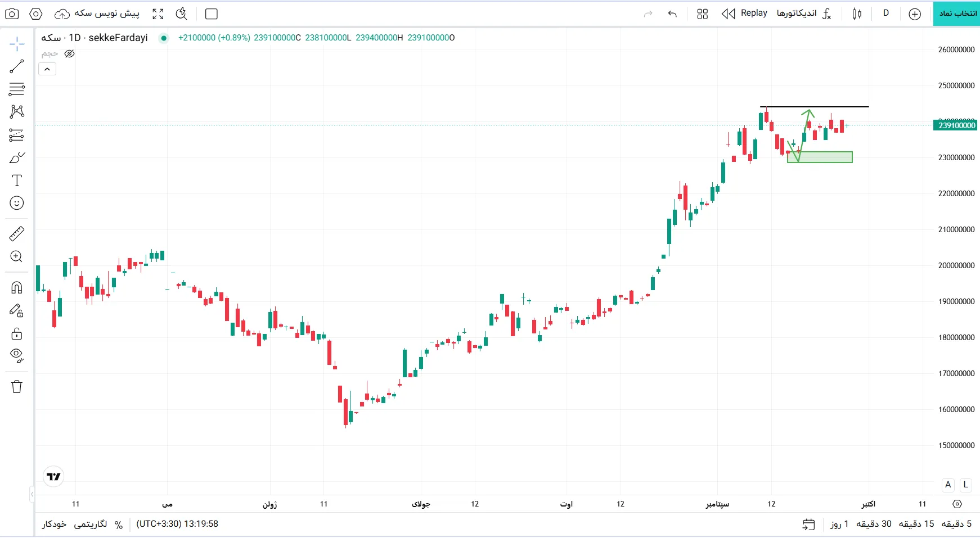
Task: Open the Fibonacci/horizontal lines tool
Action: pyautogui.click(x=17, y=89)
